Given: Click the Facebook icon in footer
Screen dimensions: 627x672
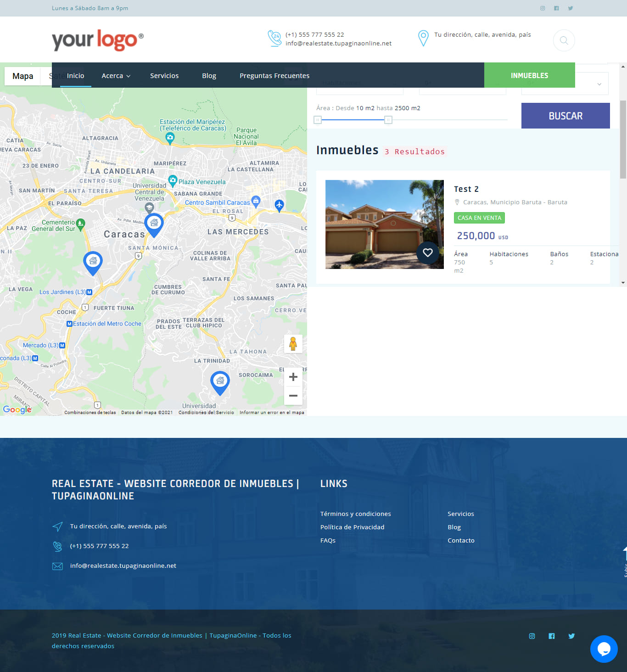Looking at the screenshot, I should pyautogui.click(x=552, y=636).
